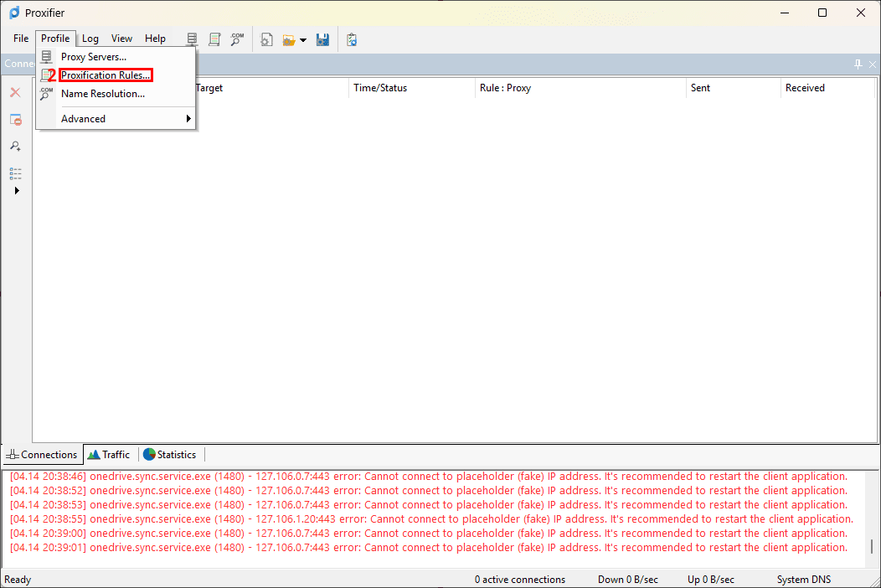The width and height of the screenshot is (881, 588).
Task: Click the Save Profile floppy disk icon
Action: (322, 40)
